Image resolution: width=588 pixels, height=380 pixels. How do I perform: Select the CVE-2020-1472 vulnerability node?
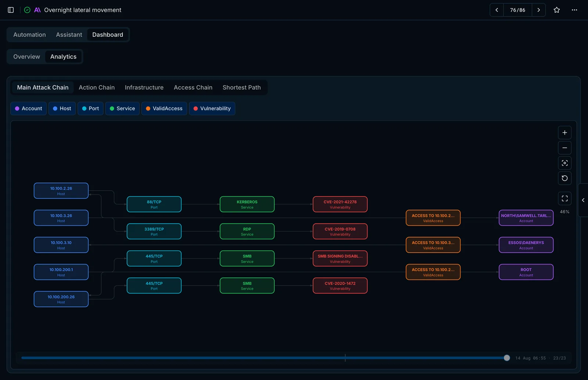pyautogui.click(x=340, y=286)
